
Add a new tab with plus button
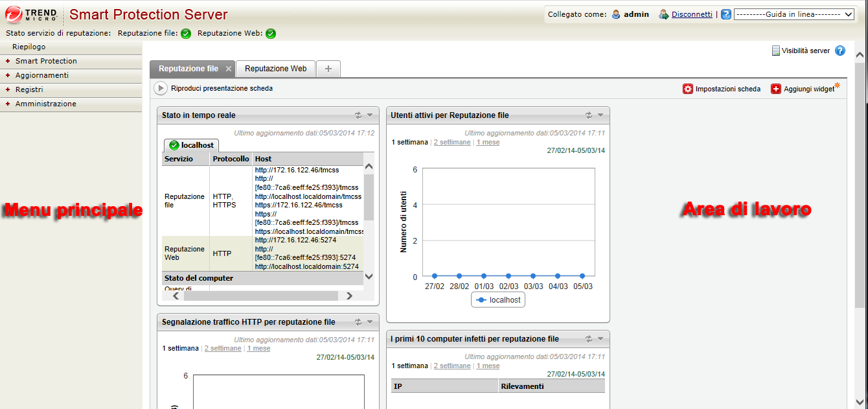coord(328,69)
